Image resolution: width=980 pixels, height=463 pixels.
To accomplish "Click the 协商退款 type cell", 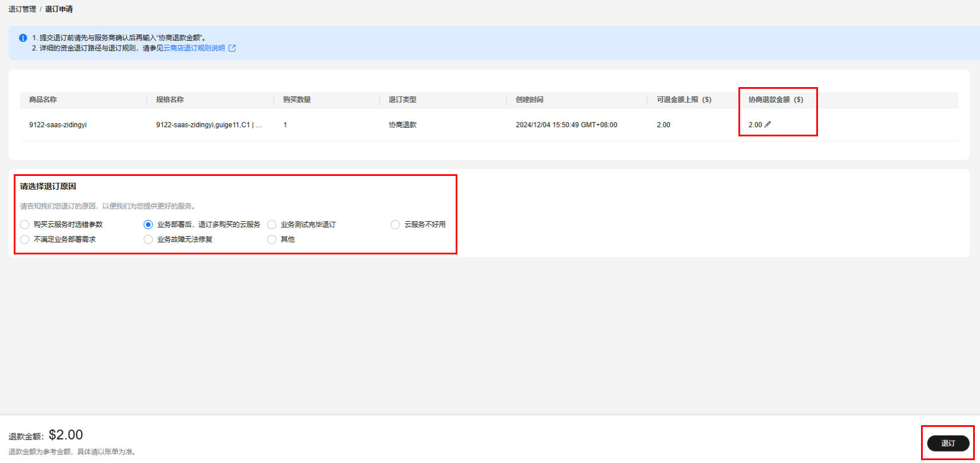I will 402,125.
